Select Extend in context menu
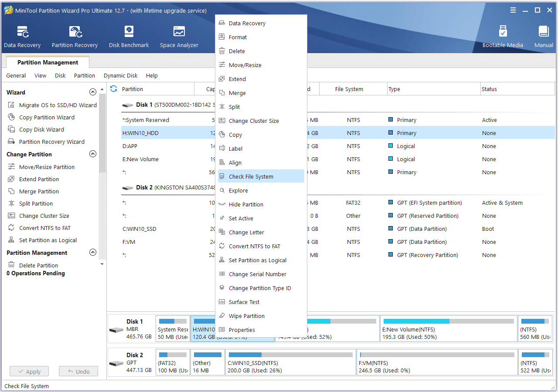 pyautogui.click(x=261, y=79)
